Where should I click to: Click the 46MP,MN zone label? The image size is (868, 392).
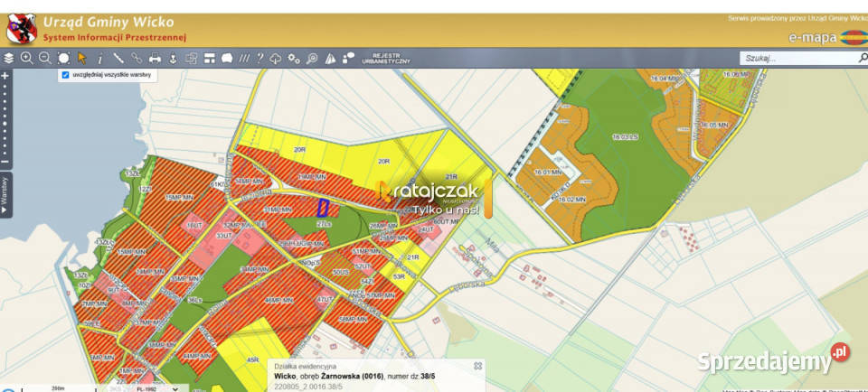point(277,300)
